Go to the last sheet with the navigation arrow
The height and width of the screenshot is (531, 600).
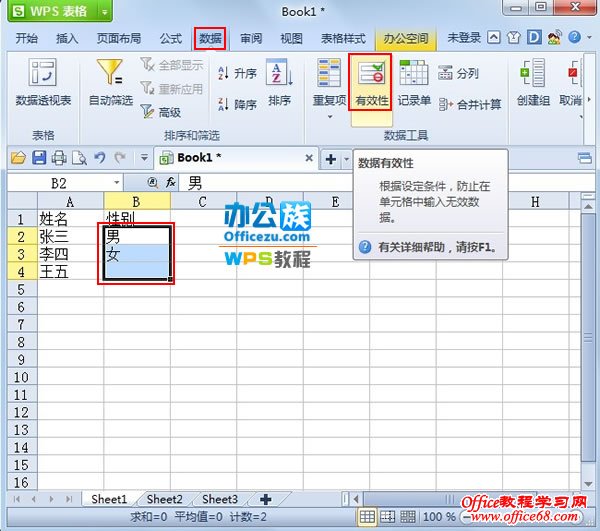[69, 499]
